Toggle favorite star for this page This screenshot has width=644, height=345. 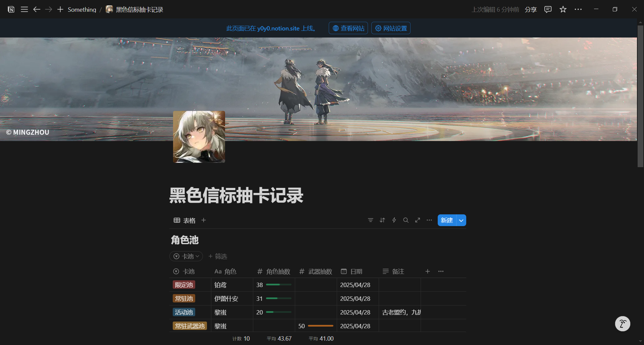(563, 9)
